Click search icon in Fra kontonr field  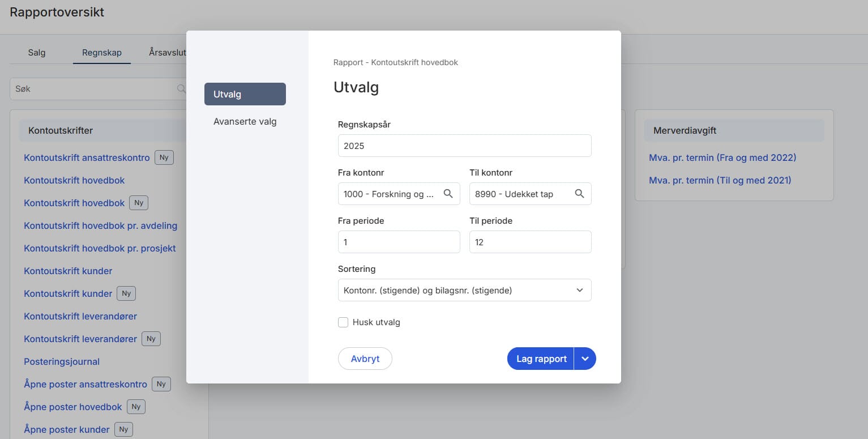(448, 194)
